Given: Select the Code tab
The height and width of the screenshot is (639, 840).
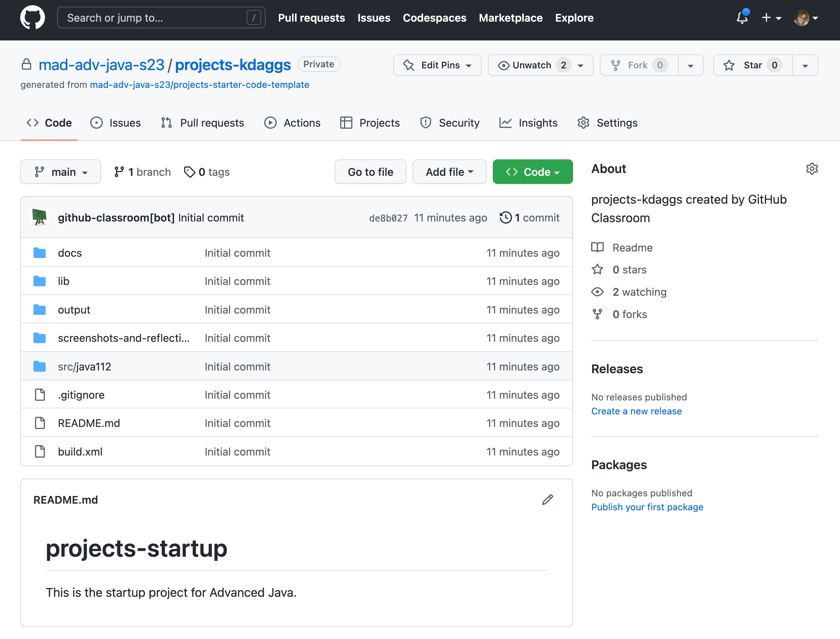Looking at the screenshot, I should (49, 123).
